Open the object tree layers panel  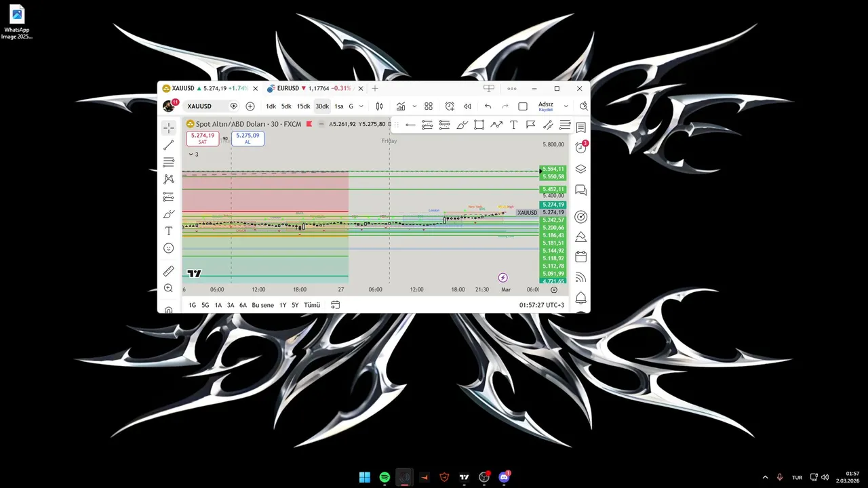(x=581, y=169)
